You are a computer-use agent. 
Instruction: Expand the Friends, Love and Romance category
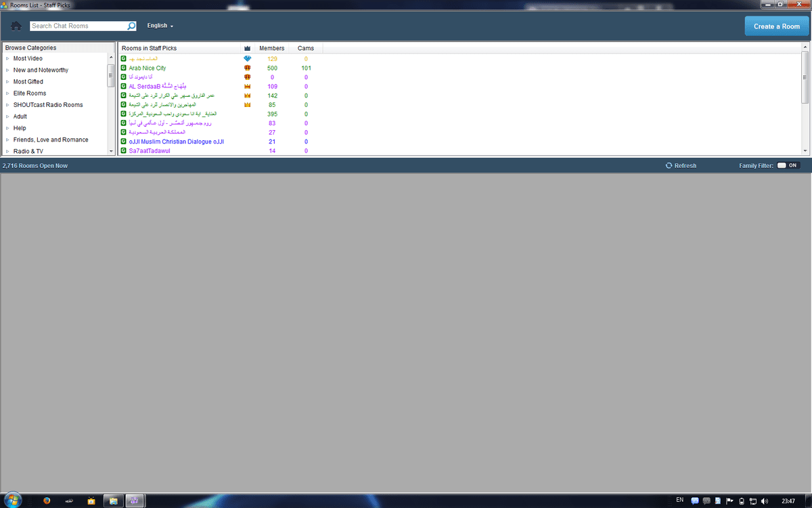pos(49,139)
